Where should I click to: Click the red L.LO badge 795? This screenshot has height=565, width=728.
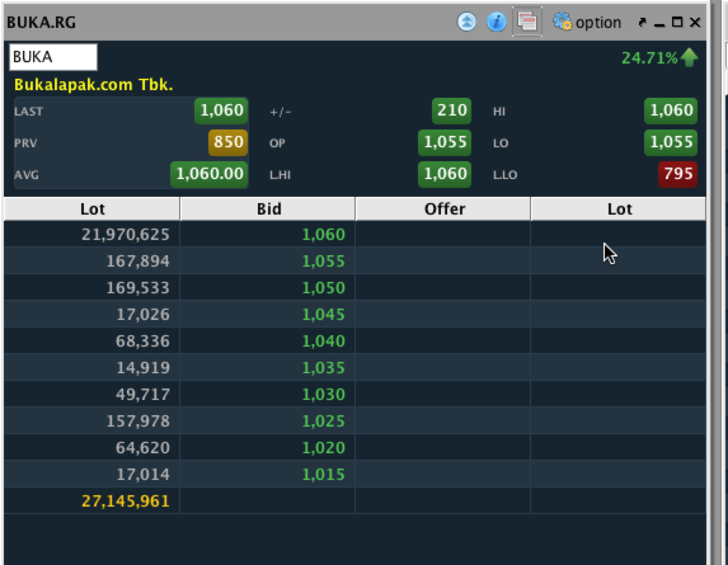pos(678,174)
